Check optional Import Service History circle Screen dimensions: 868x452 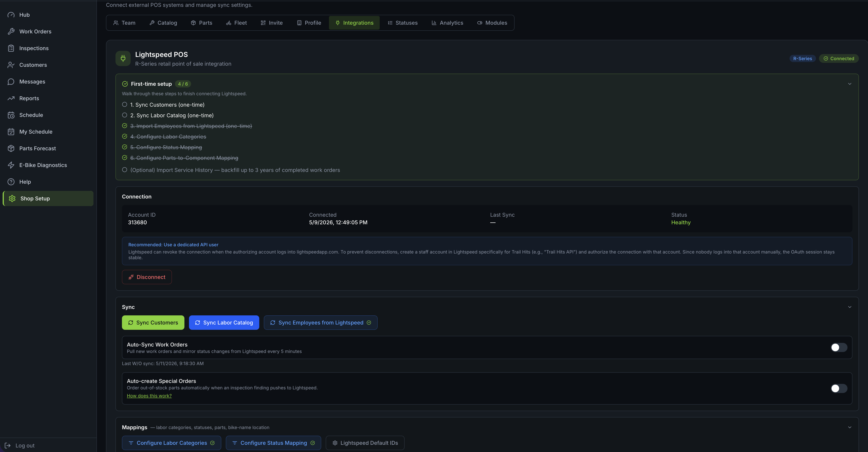click(125, 170)
